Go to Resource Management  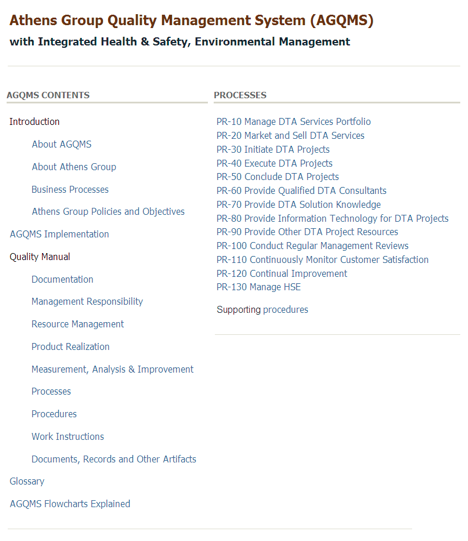tap(78, 324)
